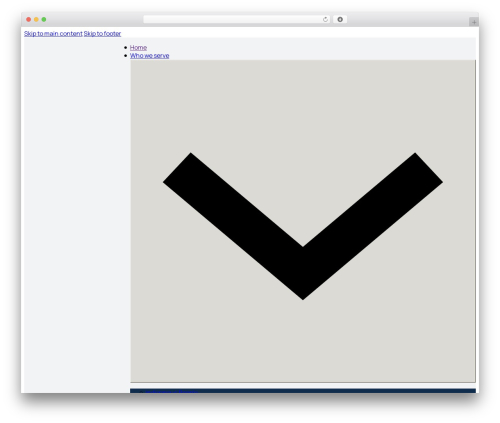Open the browser download indicator button
The image size is (500, 423).
[x=340, y=19]
